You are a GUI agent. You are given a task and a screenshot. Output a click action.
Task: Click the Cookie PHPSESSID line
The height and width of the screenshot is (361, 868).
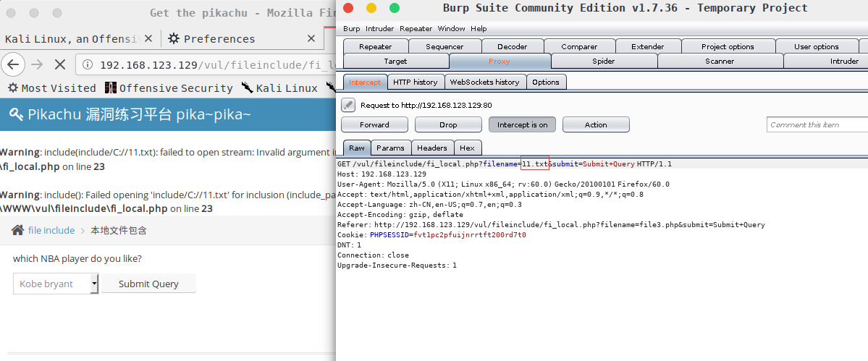coord(431,235)
